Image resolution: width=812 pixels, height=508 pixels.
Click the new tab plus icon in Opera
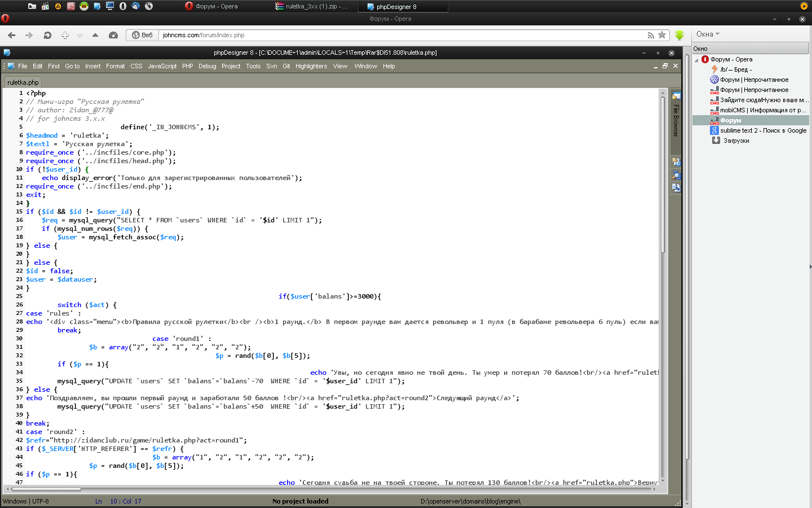point(65,35)
